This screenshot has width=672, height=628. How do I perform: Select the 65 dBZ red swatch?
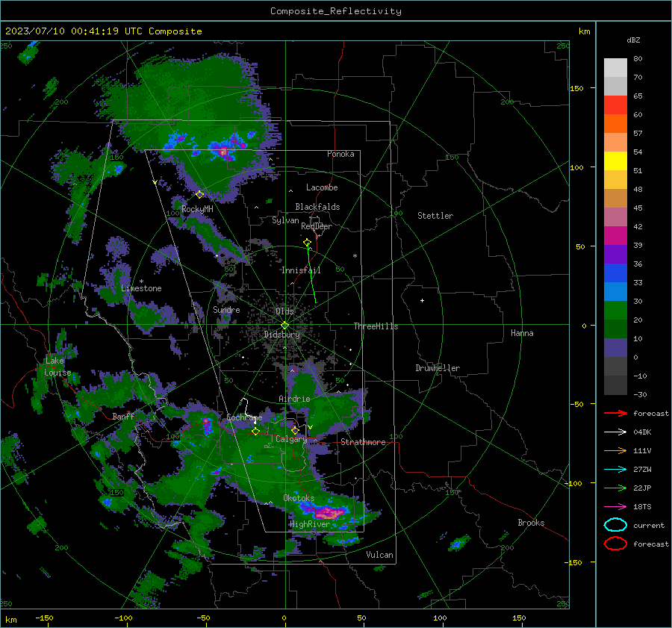[615, 105]
